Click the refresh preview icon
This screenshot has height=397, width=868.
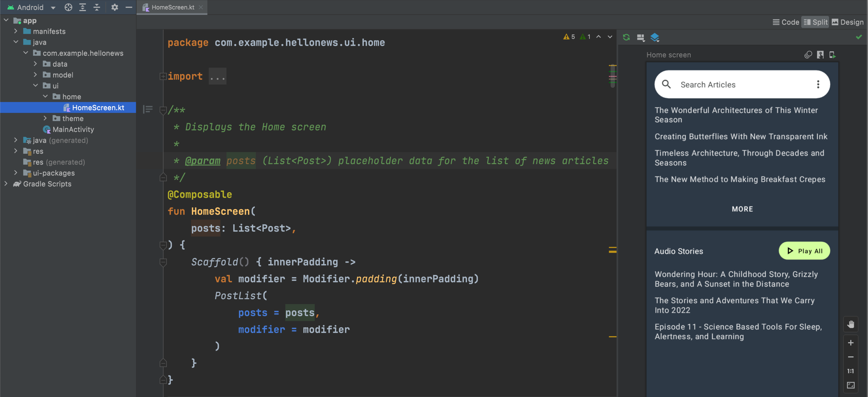[626, 37]
